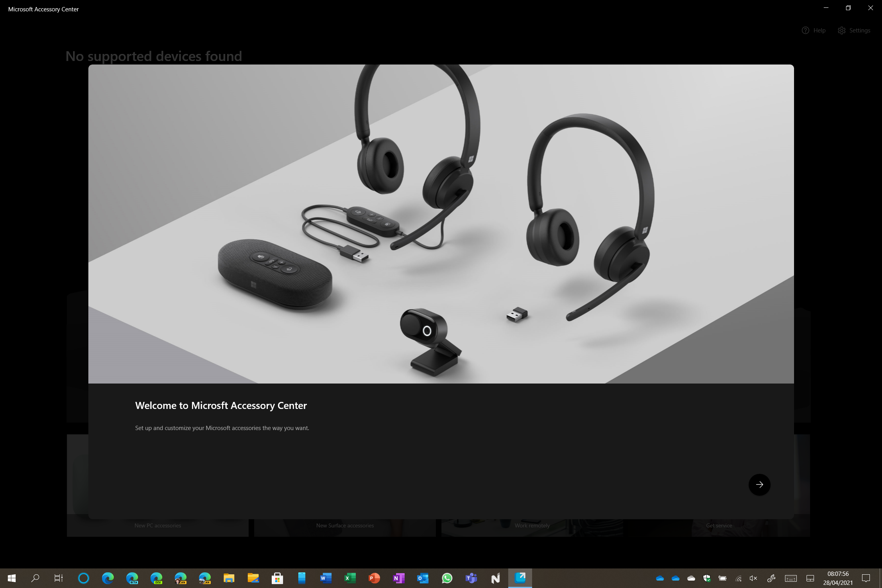882x588 pixels.
Task: Open Help in the top bar
Action: point(814,30)
